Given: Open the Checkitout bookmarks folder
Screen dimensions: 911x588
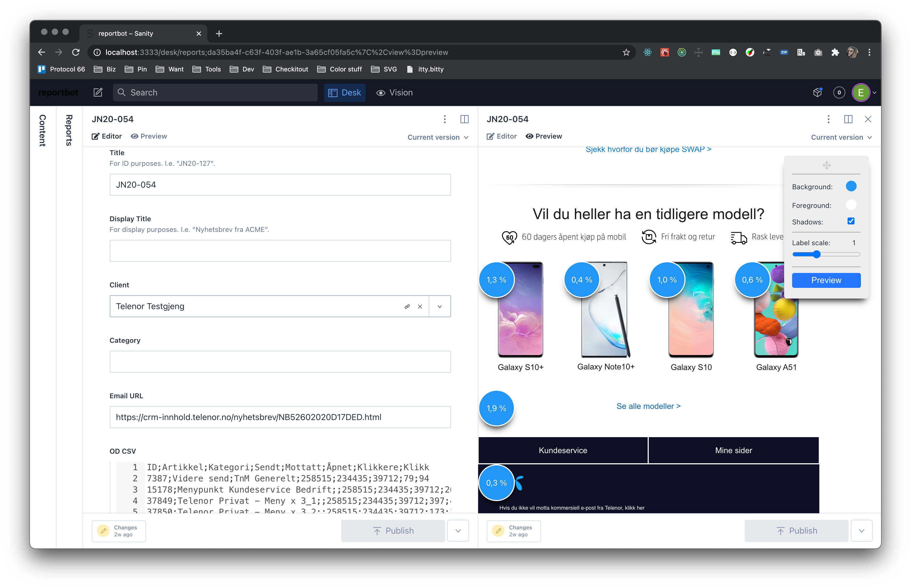Looking at the screenshot, I should (286, 69).
